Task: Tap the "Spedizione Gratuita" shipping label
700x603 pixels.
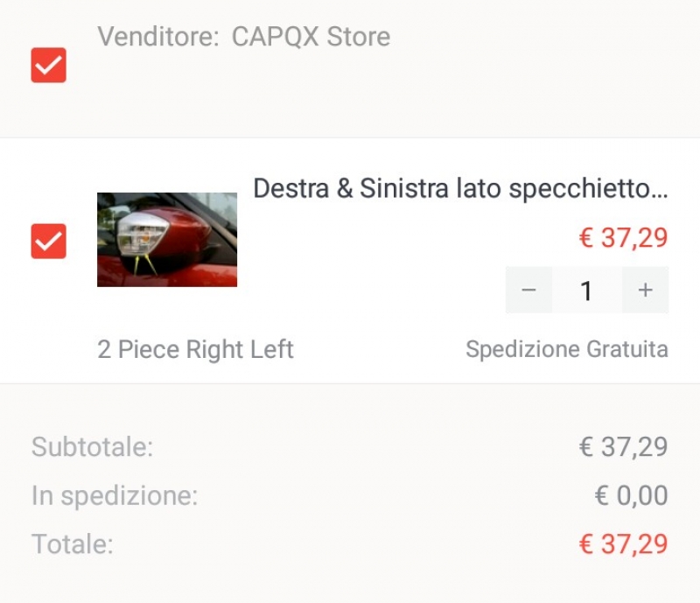Action: pyautogui.click(x=567, y=349)
